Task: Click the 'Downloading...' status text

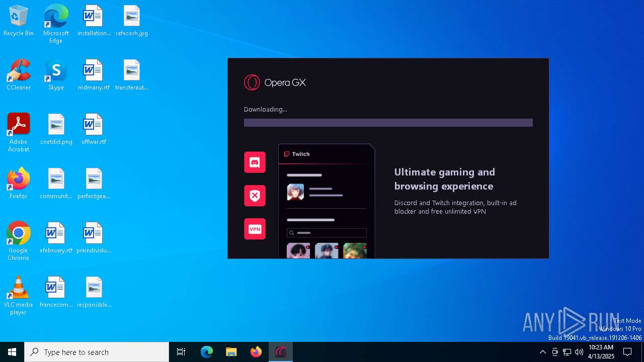Action: 266,109
